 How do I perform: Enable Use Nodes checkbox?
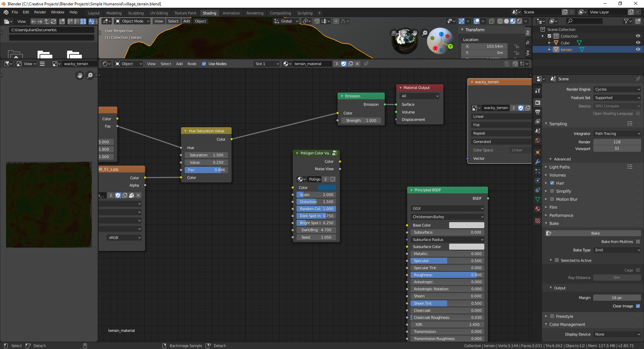204,64
